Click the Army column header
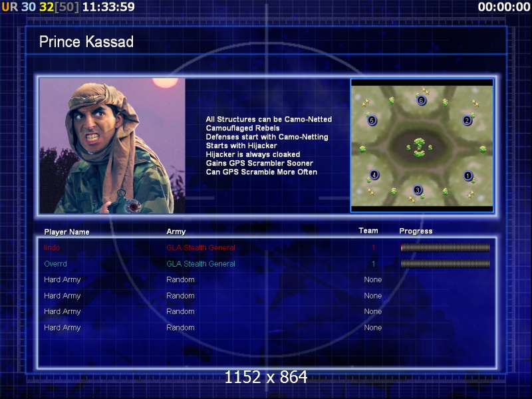This screenshot has height=399, width=532. (176, 231)
